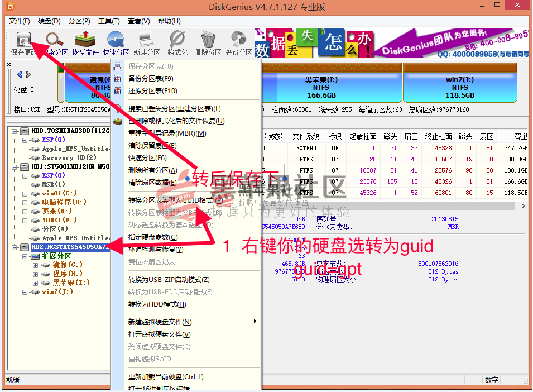Image resolution: width=533 pixels, height=392 pixels.
Task: Collapse the 扩展分区 tree node
Action: tap(25, 256)
